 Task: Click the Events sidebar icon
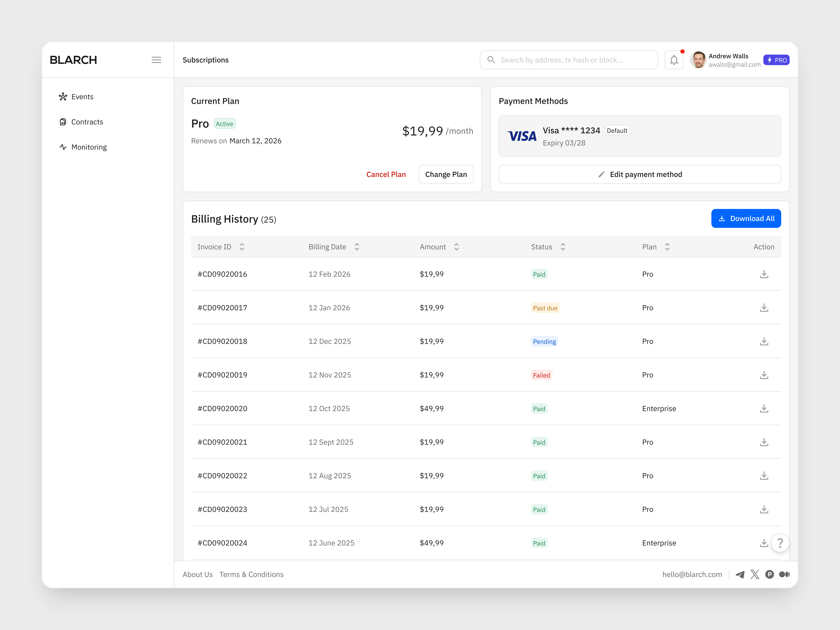tap(63, 97)
